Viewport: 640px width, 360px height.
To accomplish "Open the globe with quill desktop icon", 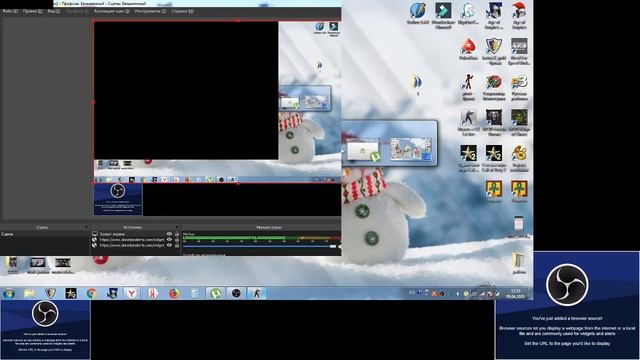I will coord(418,13).
